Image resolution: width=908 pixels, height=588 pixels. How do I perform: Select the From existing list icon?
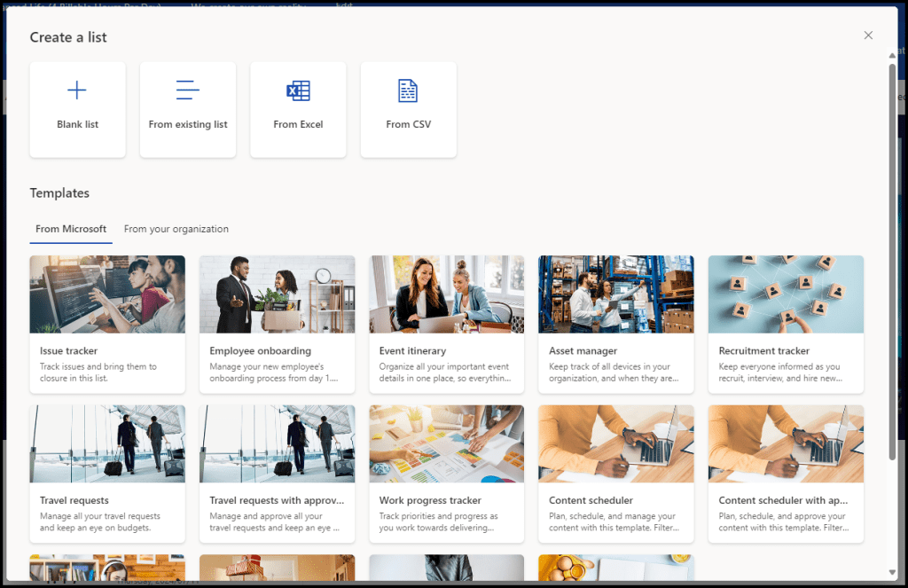pos(188,90)
